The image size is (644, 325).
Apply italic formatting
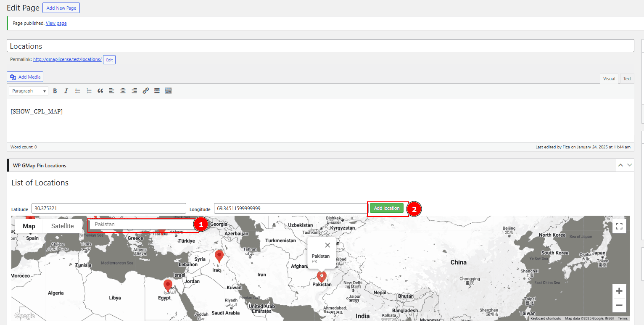coord(66,91)
